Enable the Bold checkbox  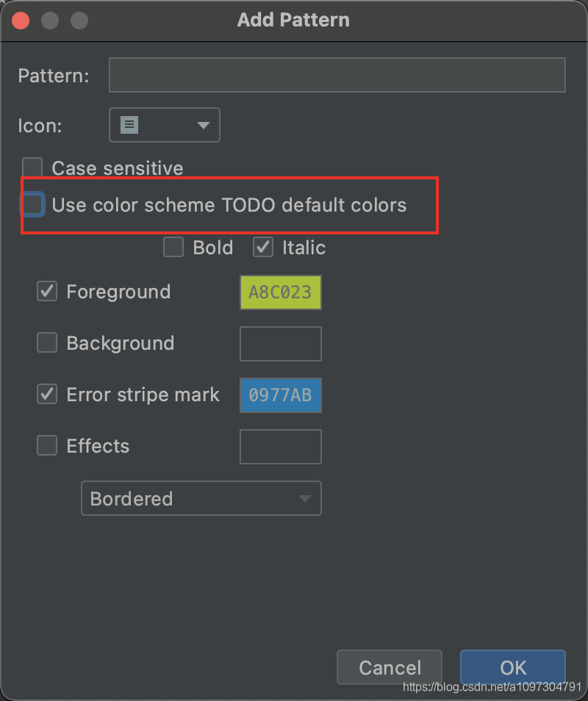(x=173, y=247)
